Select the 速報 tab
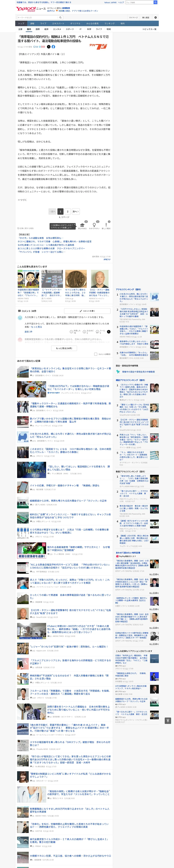This screenshot has width=174, height=868. pos(32,24)
